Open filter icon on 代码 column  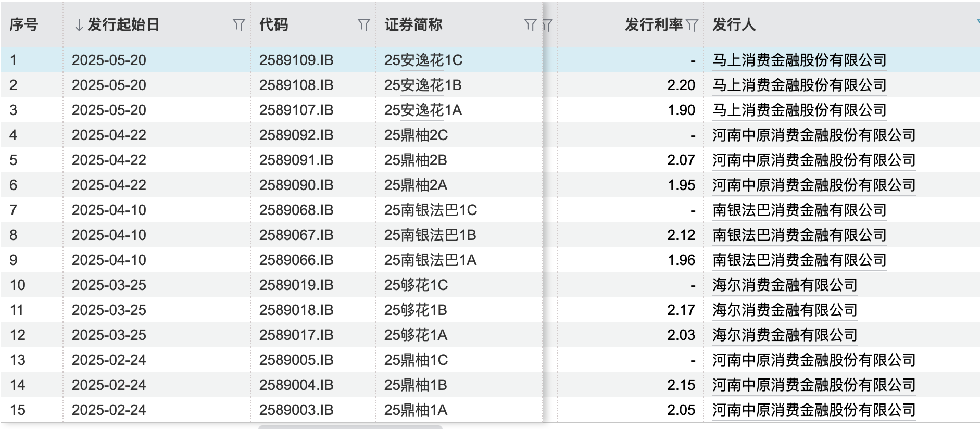click(x=363, y=24)
